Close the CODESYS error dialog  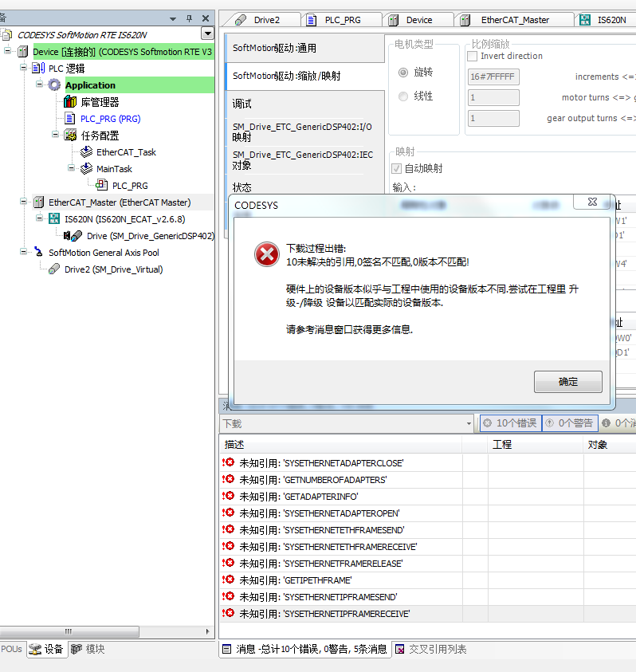(593, 202)
